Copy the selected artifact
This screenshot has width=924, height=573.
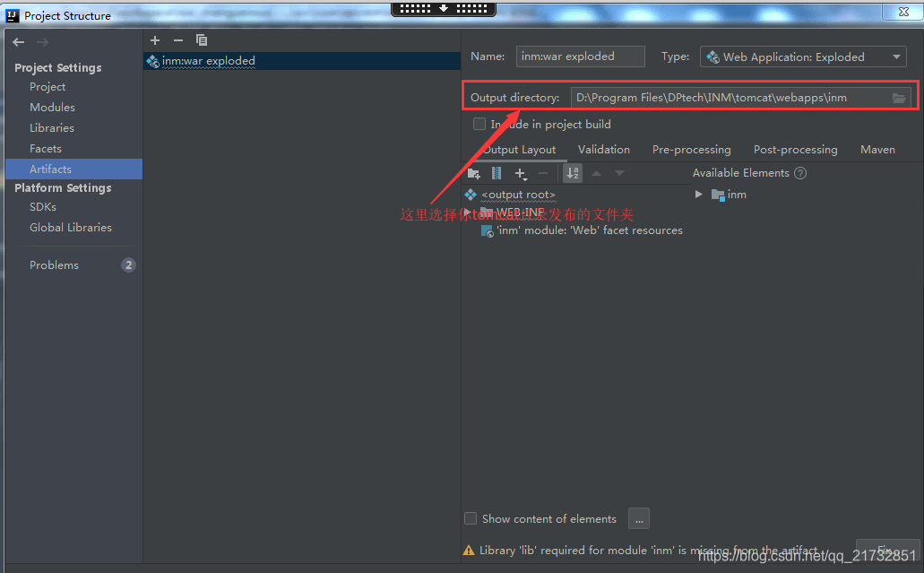(x=202, y=40)
